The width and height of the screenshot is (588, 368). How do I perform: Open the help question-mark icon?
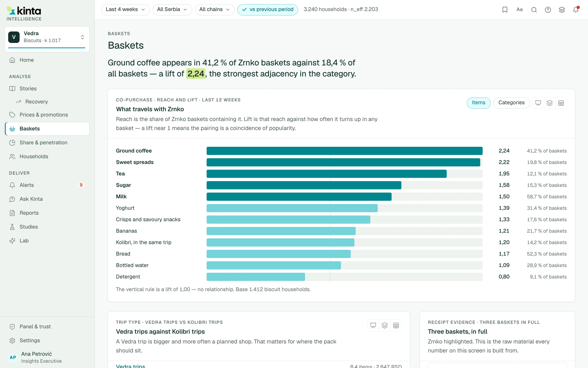coord(548,9)
